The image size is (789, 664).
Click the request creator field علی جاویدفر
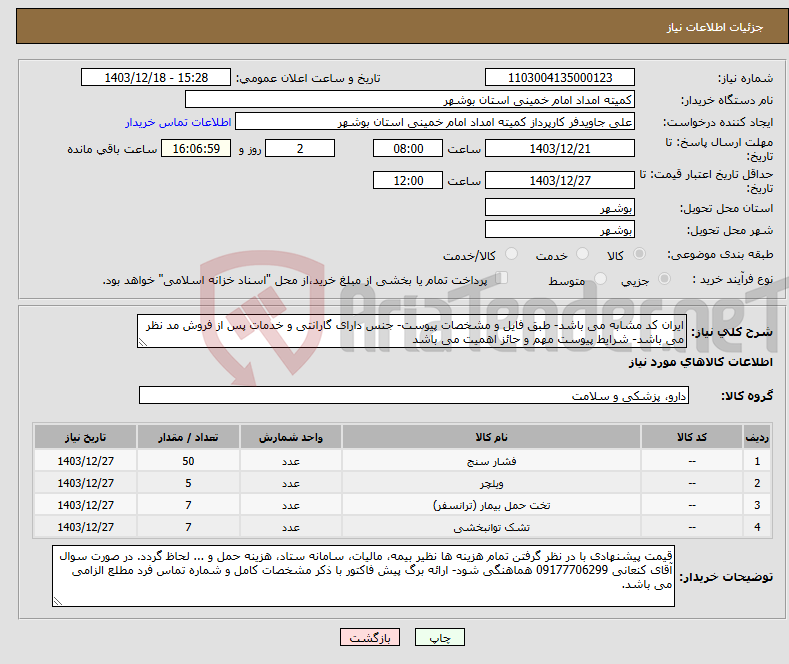point(435,122)
